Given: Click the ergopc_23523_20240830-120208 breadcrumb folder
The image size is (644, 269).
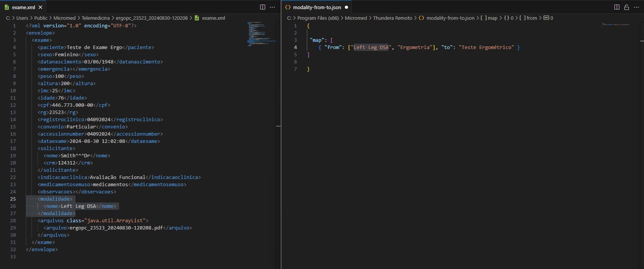Looking at the screenshot, I should pyautogui.click(x=152, y=18).
